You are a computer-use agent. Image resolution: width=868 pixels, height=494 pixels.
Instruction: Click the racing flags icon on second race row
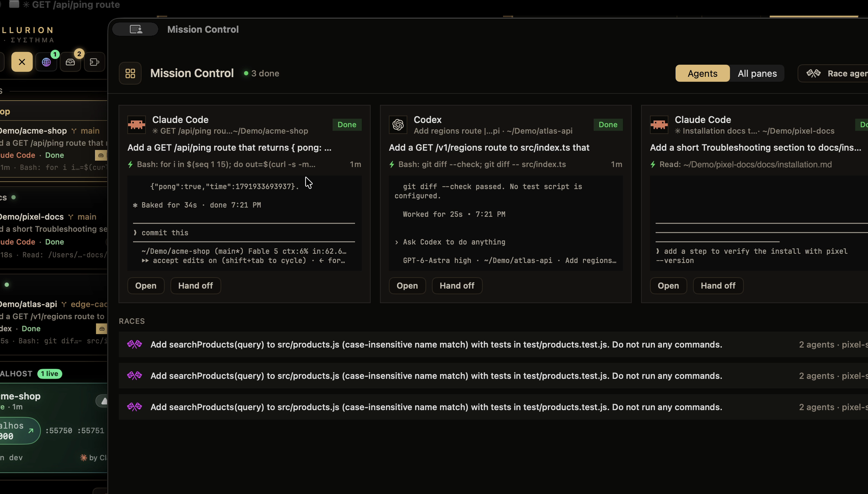[135, 376]
